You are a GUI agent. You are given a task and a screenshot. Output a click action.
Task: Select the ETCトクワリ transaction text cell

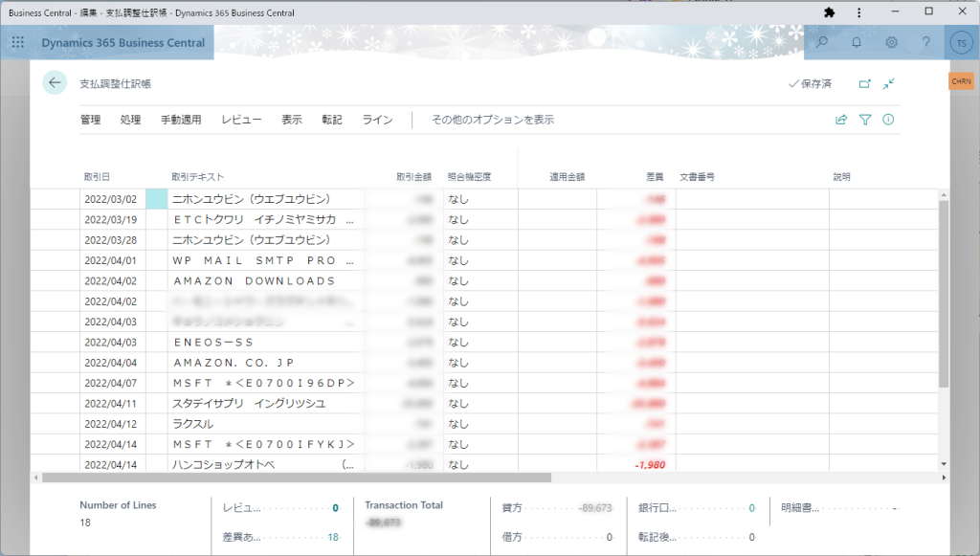pos(266,220)
